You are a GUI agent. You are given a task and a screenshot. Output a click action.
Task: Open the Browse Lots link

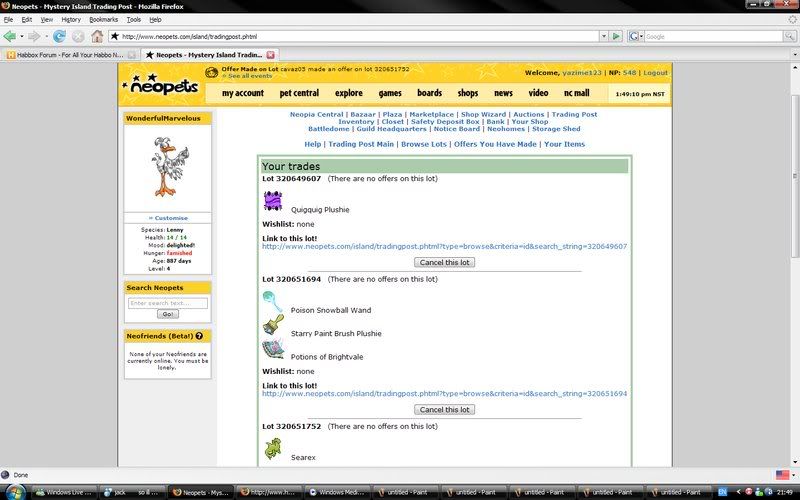pos(422,144)
